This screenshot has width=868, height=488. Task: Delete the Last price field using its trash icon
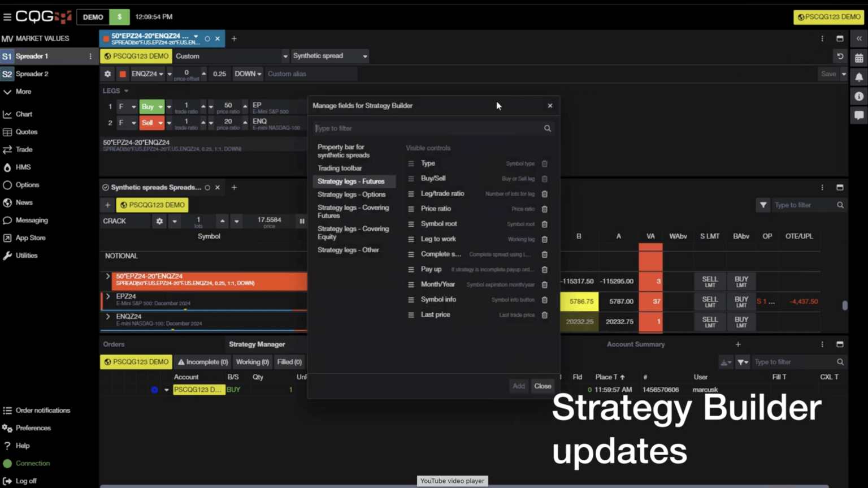point(544,315)
